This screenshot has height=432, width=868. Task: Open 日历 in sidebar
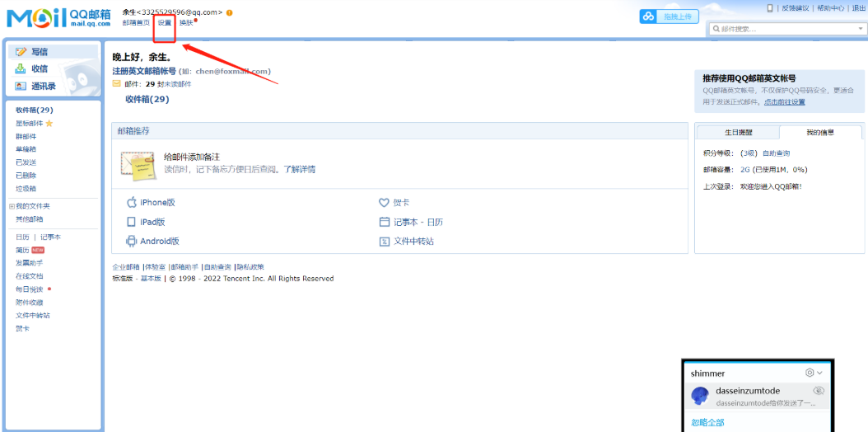pos(23,237)
